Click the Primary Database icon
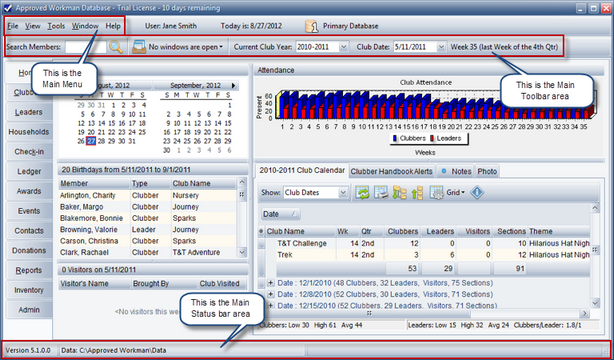Screen dimensions: 614x360 [x=312, y=26]
